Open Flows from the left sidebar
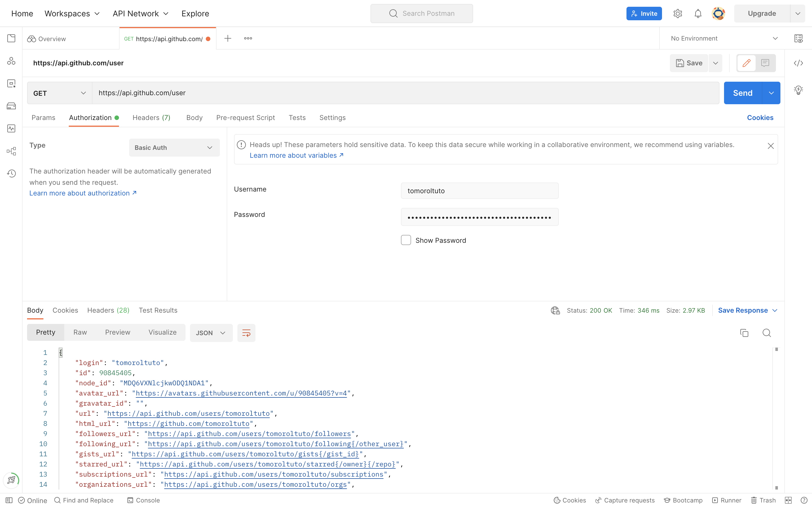Image resolution: width=812 pixels, height=507 pixels. coord(11,151)
